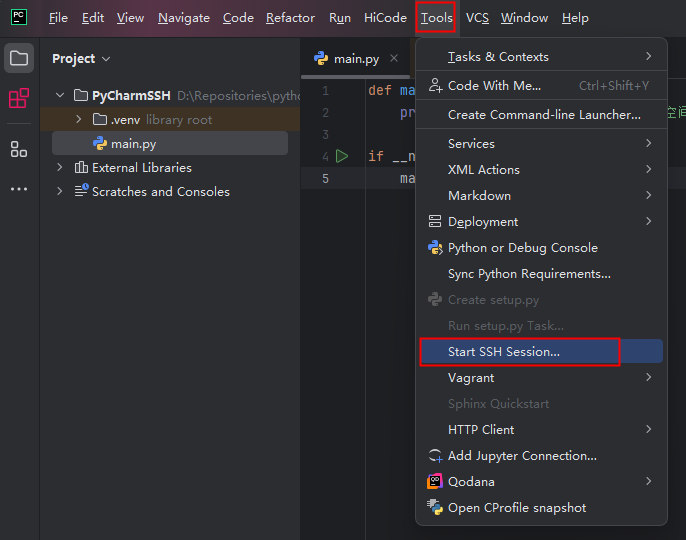Open Python or Debug Console
The width and height of the screenshot is (686, 540).
tap(522, 248)
